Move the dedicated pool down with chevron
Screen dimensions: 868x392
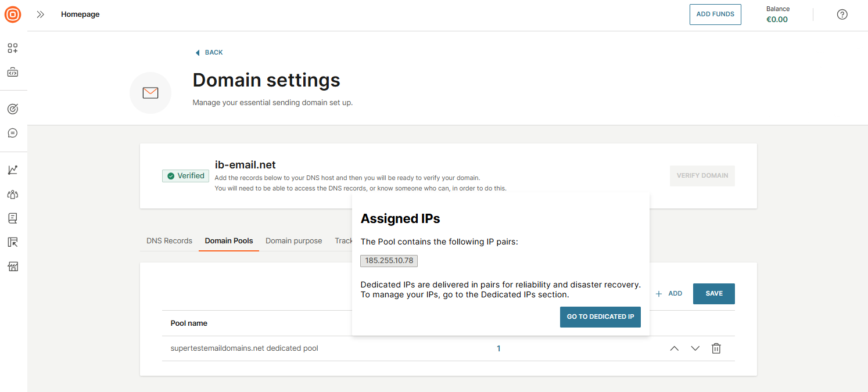pos(695,348)
